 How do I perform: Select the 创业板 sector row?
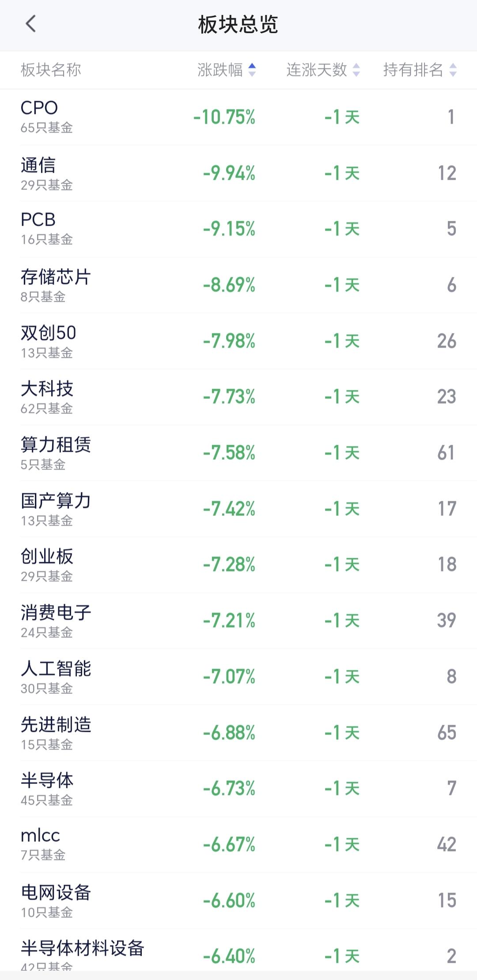[x=238, y=564]
